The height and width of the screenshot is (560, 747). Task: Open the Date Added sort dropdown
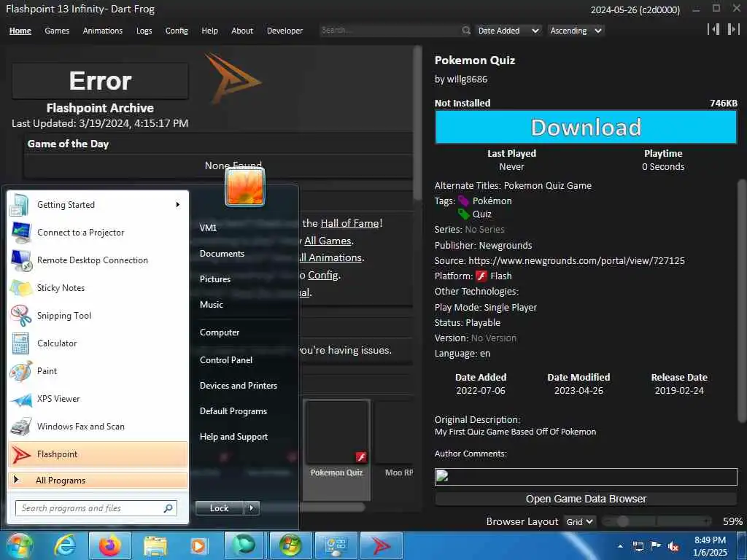tap(508, 31)
